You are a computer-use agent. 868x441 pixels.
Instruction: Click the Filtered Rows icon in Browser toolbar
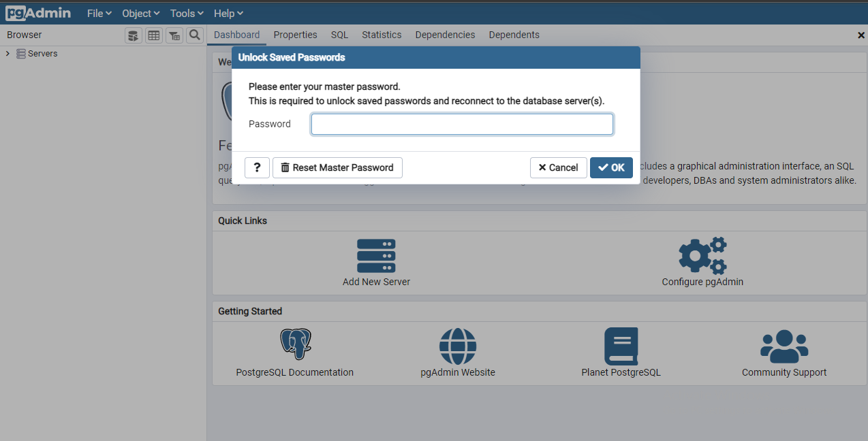[x=174, y=35]
